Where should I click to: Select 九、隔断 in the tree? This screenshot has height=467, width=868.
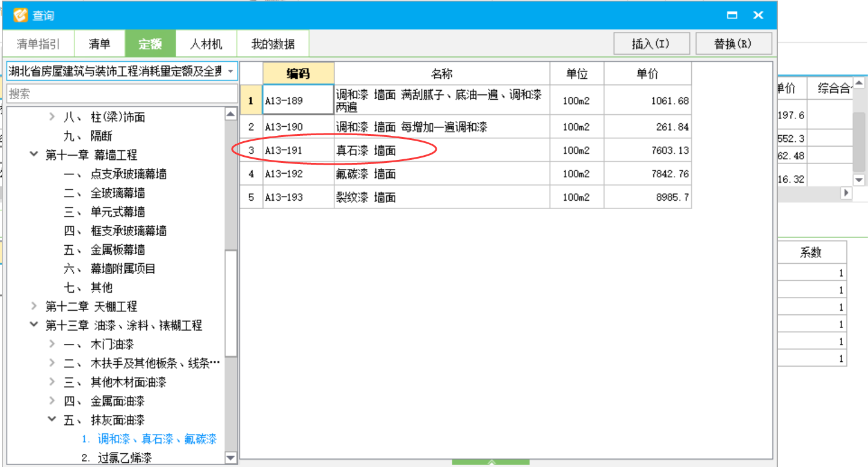tap(88, 136)
